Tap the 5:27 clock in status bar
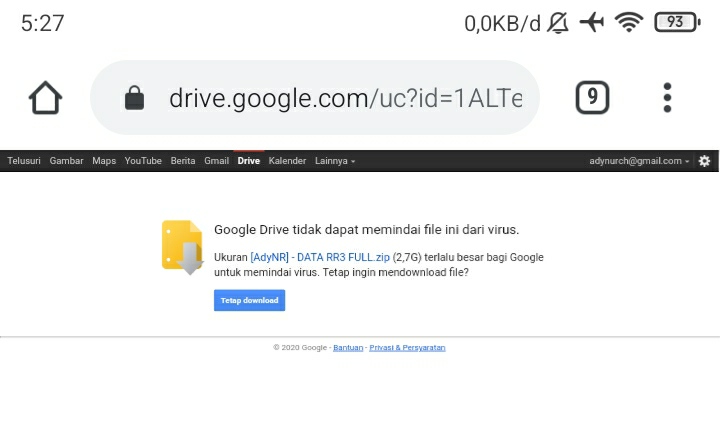Image resolution: width=720 pixels, height=447 pixels. click(x=42, y=23)
